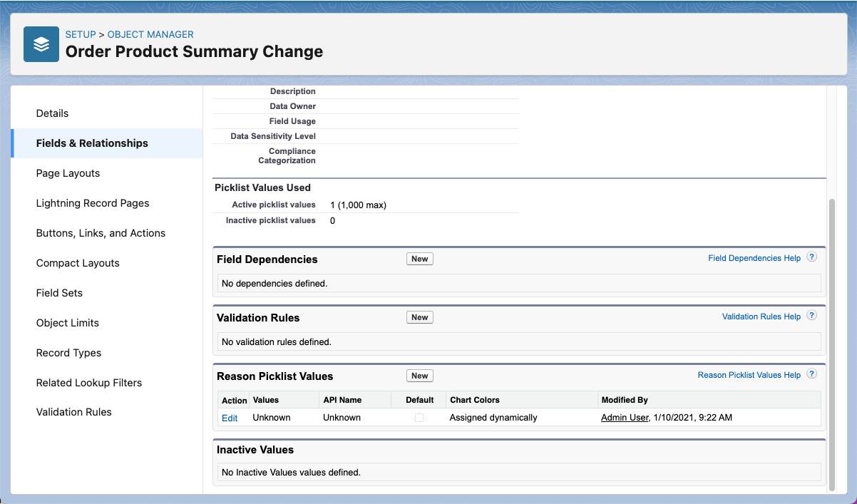Viewport: 857px width, 504px height.
Task: Navigate to the SETUP breadcrumb link
Action: tap(81, 34)
